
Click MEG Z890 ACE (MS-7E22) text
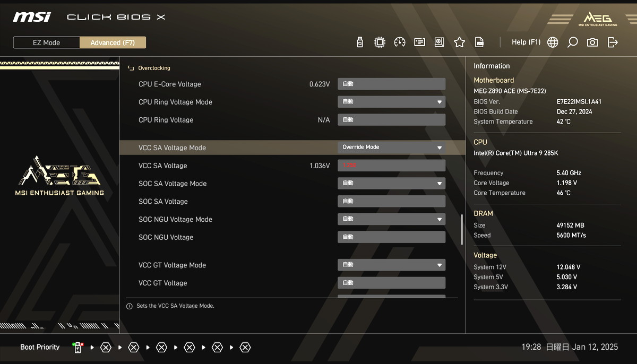510,91
